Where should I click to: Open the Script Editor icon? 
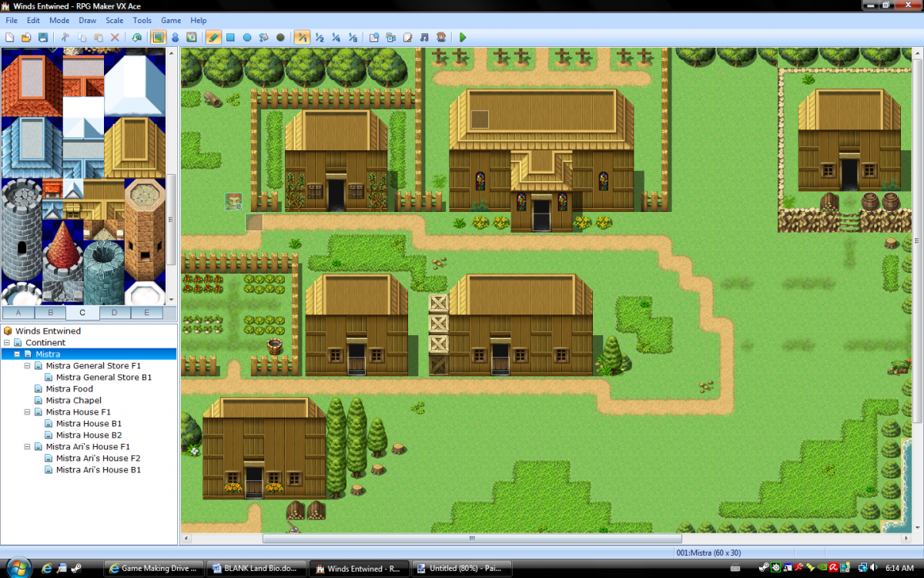[407, 37]
